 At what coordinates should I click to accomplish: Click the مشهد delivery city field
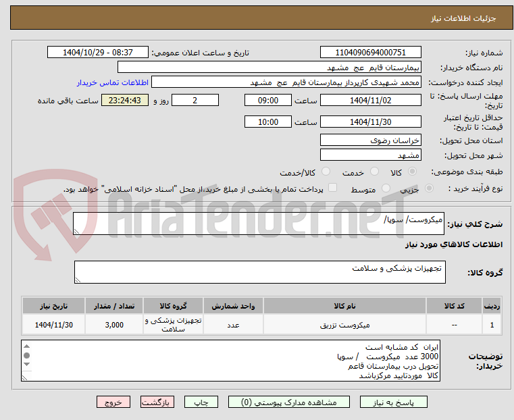370,155
